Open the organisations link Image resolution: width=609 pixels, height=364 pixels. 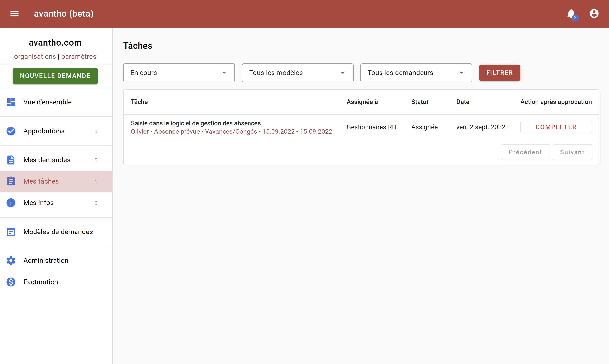click(x=35, y=57)
